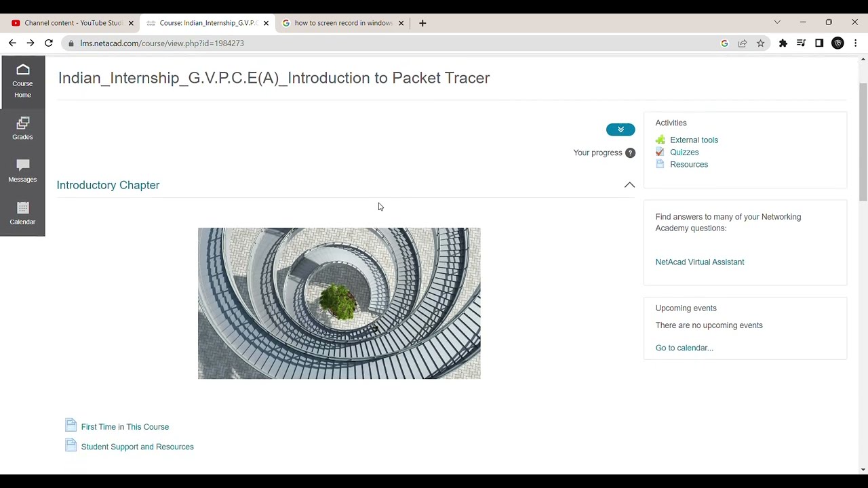Click the Activities block heading
Screen dimensions: 868x488
671,123
